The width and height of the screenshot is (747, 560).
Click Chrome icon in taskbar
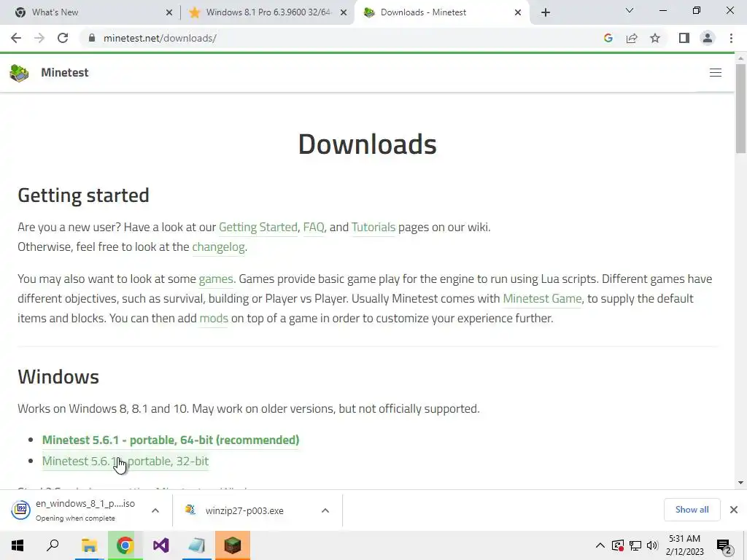tap(125, 545)
